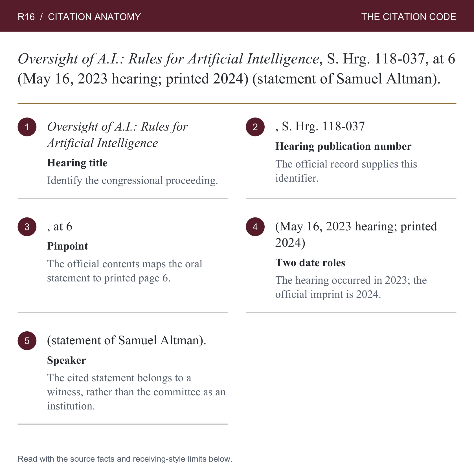This screenshot has width=474, height=476.
Task: Open CITATION ANATOMY breadcrumb in header
Action: (x=94, y=17)
